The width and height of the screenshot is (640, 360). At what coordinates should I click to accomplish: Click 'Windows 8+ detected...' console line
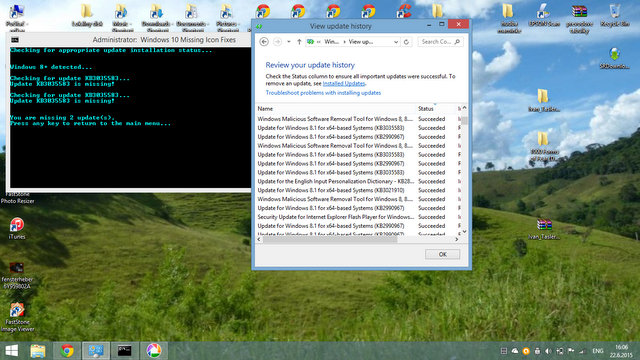pos(51,67)
